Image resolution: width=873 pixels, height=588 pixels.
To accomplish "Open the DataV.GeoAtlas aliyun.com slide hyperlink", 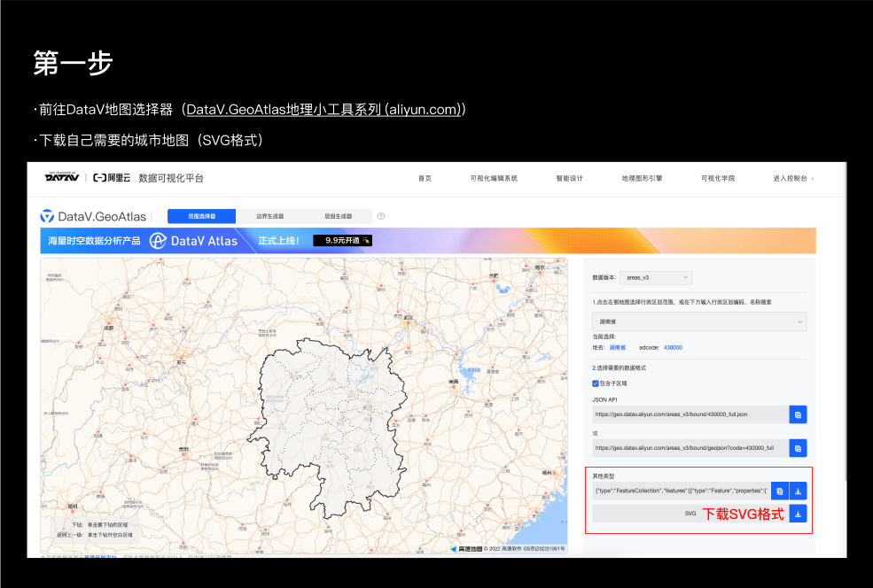I will click(x=323, y=110).
